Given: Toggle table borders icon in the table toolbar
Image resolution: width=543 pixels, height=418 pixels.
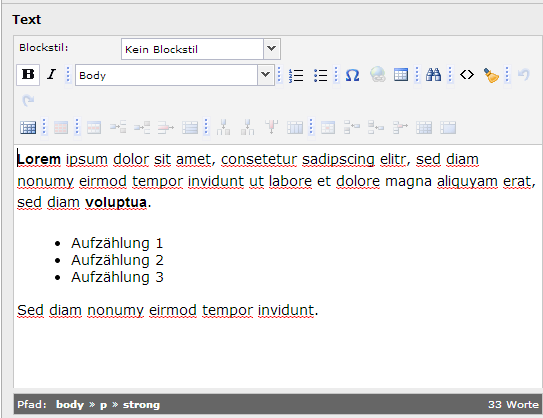Looking at the screenshot, I should pyautogui.click(x=28, y=128).
